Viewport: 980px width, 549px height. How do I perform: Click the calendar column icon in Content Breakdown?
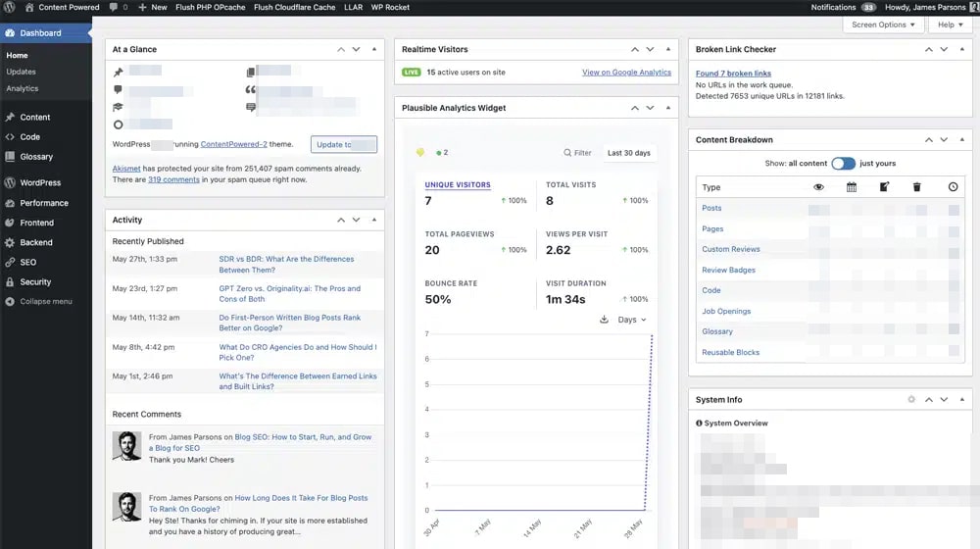(852, 187)
